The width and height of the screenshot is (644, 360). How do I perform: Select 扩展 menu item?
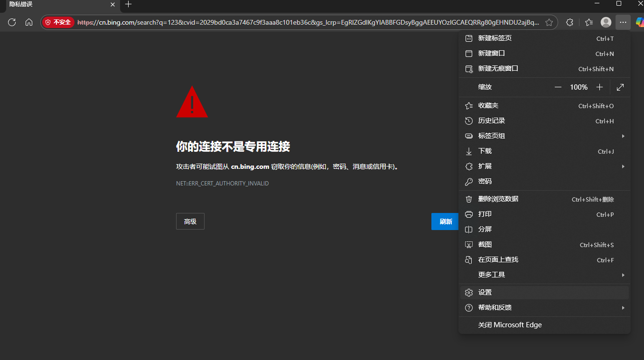click(x=545, y=166)
